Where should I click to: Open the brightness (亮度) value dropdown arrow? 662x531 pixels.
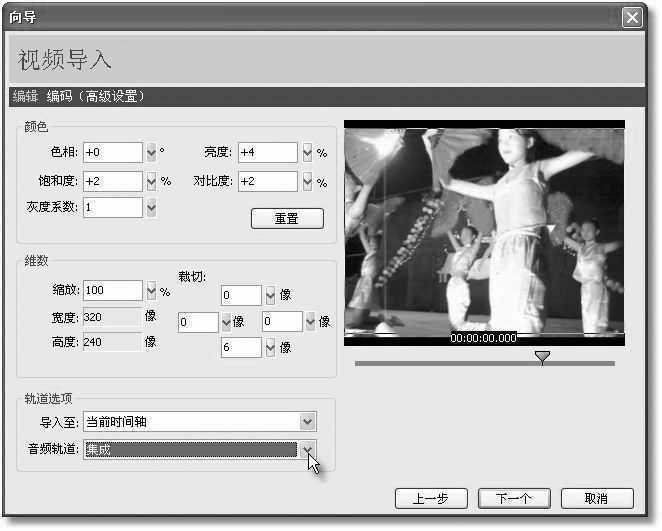pyautogui.click(x=307, y=153)
